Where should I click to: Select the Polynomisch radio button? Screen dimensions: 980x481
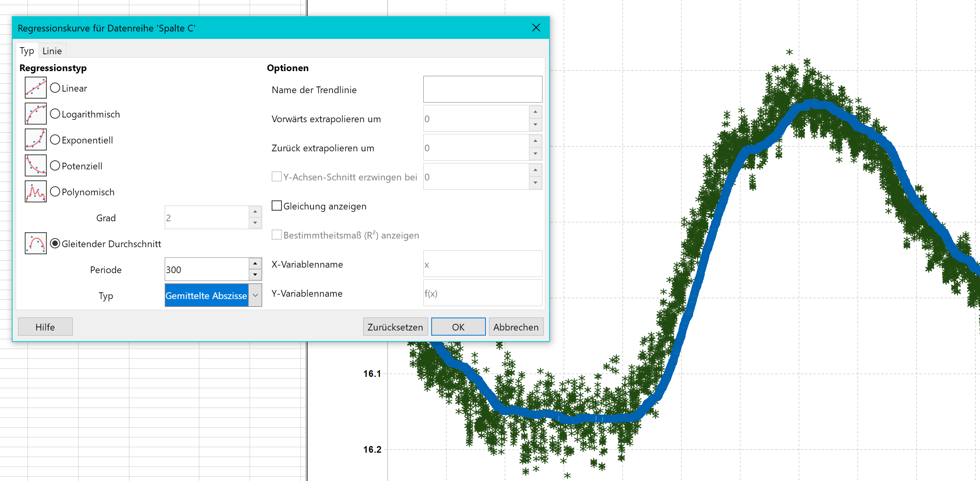55,192
